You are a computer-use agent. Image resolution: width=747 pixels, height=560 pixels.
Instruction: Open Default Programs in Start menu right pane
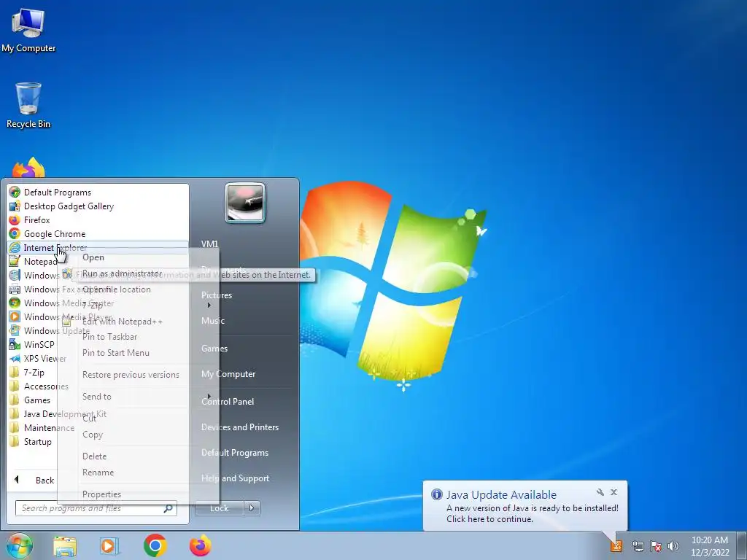pos(235,453)
